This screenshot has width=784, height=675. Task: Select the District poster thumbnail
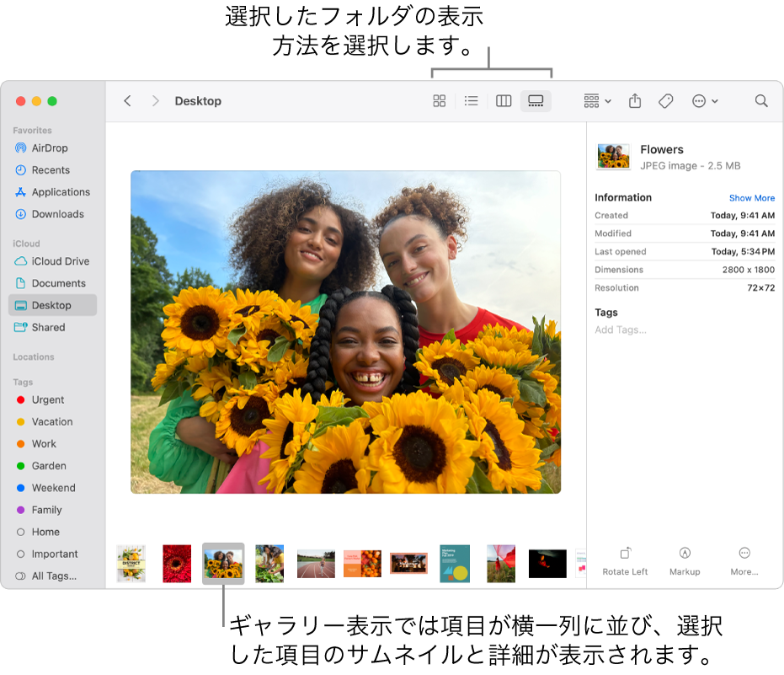pos(131,564)
